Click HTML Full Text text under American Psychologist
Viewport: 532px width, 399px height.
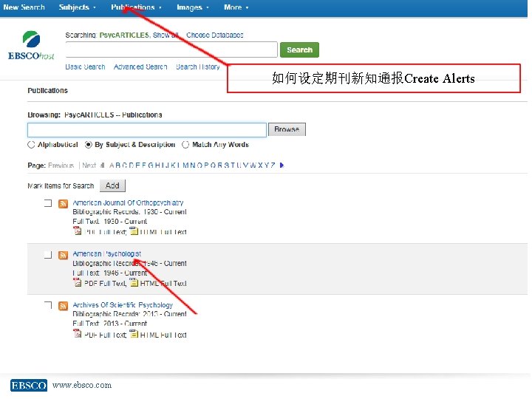tap(163, 283)
